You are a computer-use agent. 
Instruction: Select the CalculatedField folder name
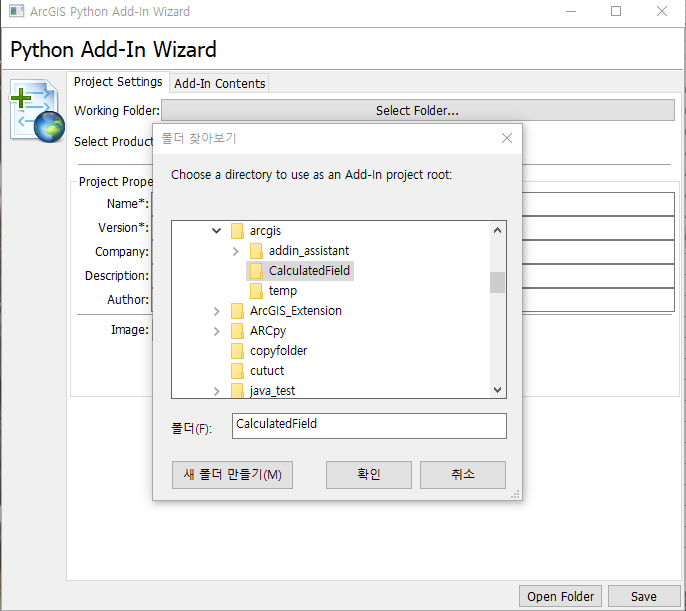(309, 271)
